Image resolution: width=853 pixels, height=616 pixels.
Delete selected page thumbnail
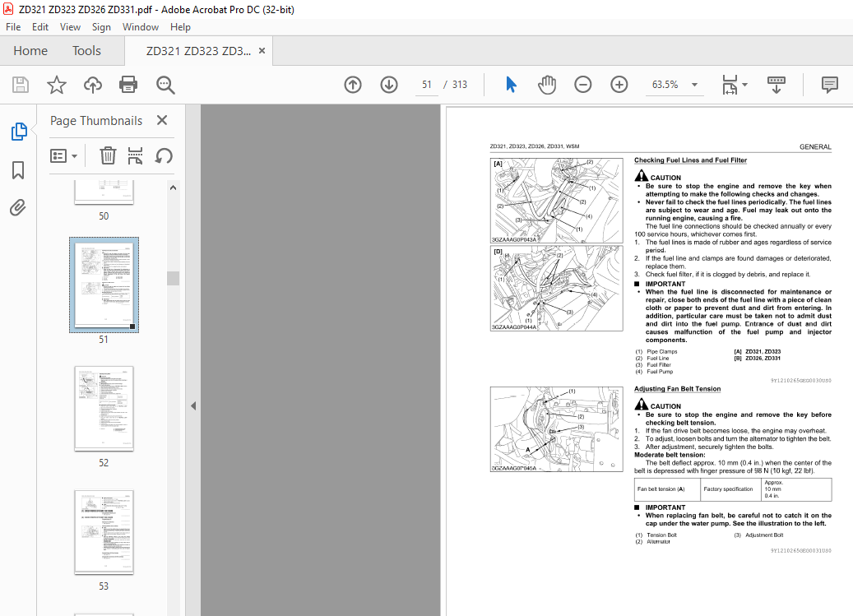(x=108, y=156)
